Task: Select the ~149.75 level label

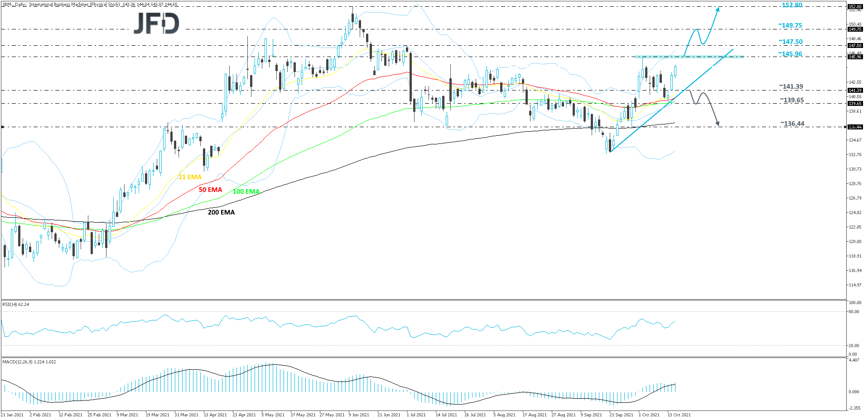Action: (x=790, y=25)
